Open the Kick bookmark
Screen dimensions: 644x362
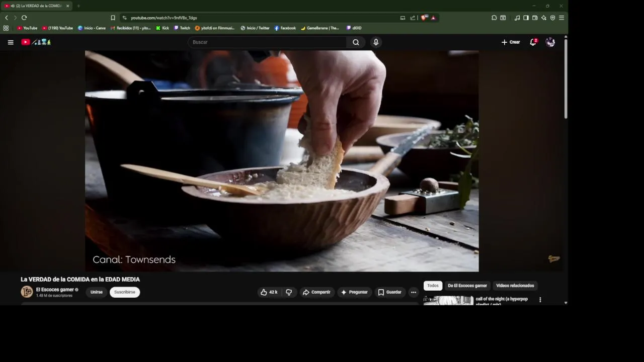(x=163, y=28)
